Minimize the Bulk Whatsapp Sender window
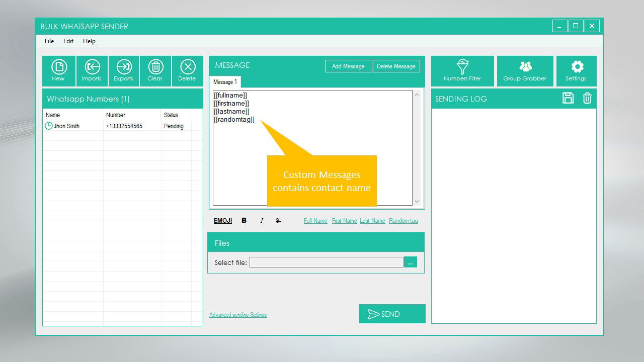644x362 pixels. (559, 26)
